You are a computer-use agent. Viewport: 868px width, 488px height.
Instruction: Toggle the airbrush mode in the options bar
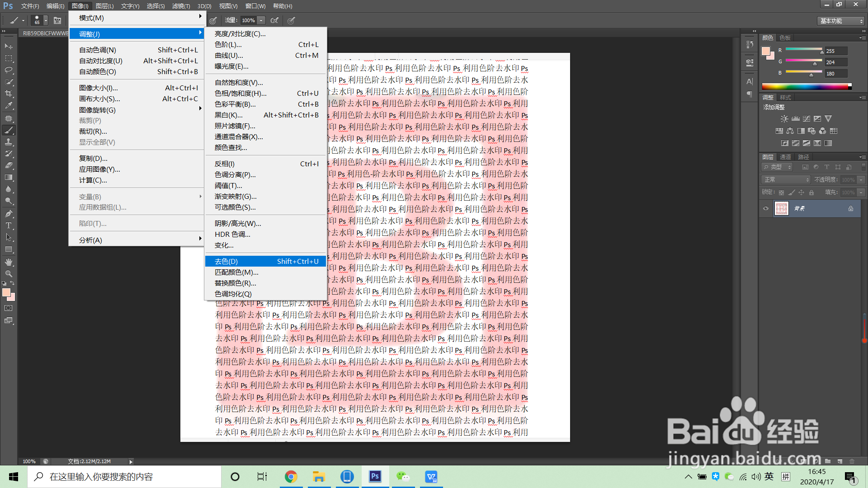274,20
